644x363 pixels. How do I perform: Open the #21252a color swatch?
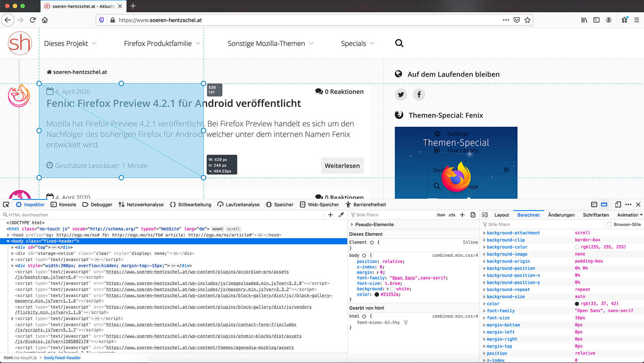tap(377, 294)
